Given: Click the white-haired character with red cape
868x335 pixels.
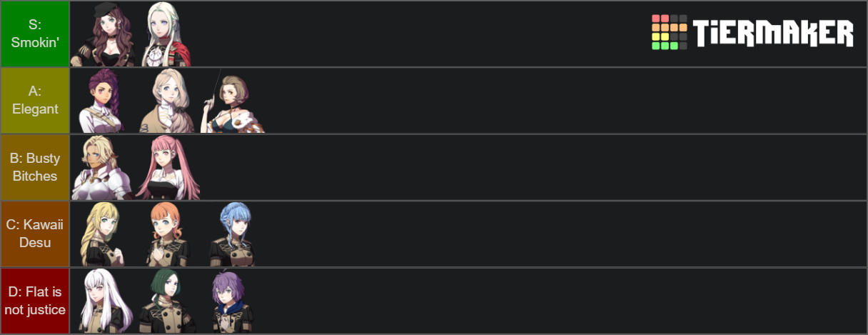Looking at the screenshot, I should tap(168, 34).
